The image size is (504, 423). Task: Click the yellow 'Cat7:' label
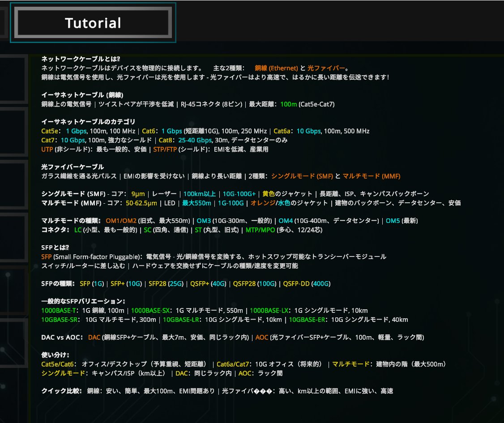[x=49, y=140]
